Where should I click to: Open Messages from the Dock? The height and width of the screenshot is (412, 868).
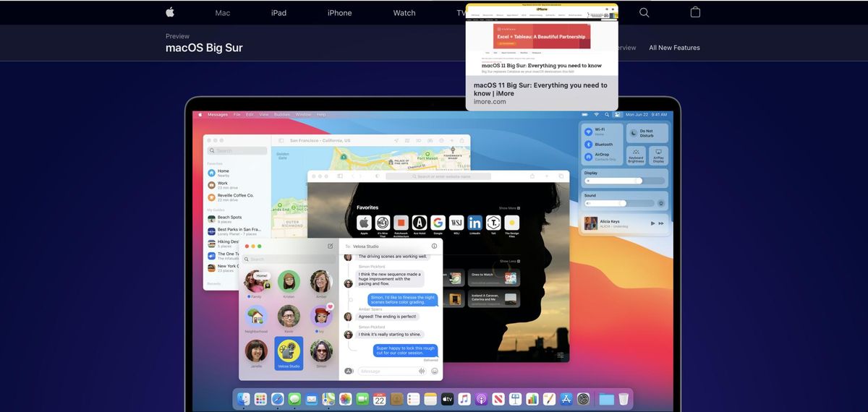point(294,399)
